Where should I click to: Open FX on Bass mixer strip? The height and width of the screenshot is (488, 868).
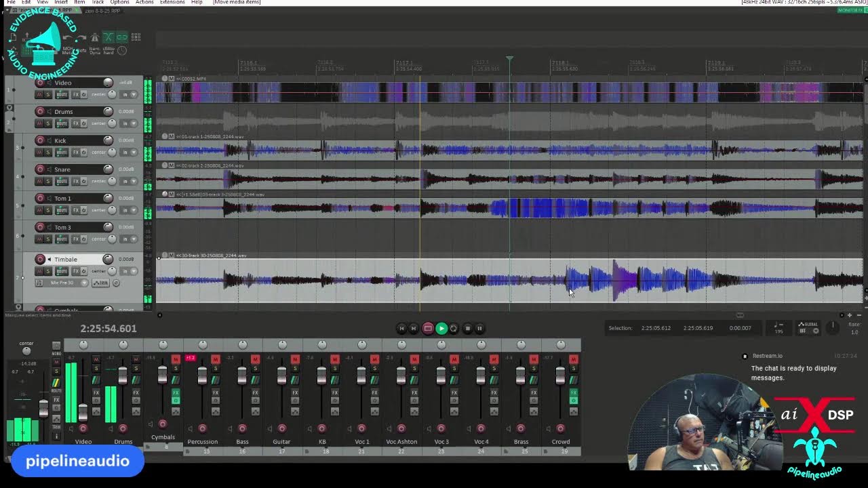coord(256,392)
